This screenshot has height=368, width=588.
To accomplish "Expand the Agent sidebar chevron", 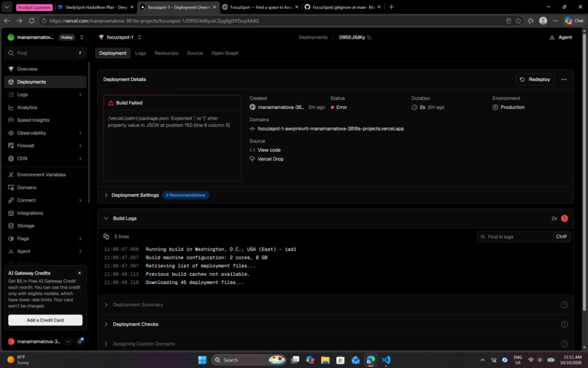I will click(x=80, y=251).
